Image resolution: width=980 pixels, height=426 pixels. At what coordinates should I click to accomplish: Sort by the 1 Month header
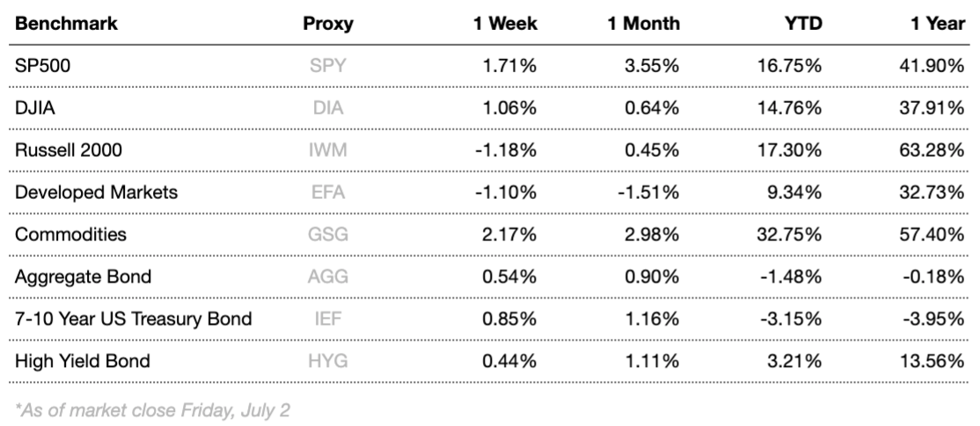coord(643,24)
